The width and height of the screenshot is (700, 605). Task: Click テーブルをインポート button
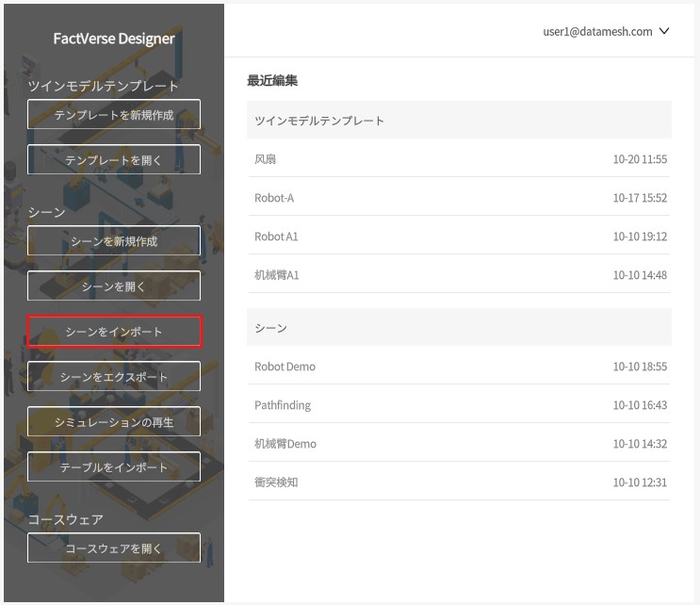114,467
